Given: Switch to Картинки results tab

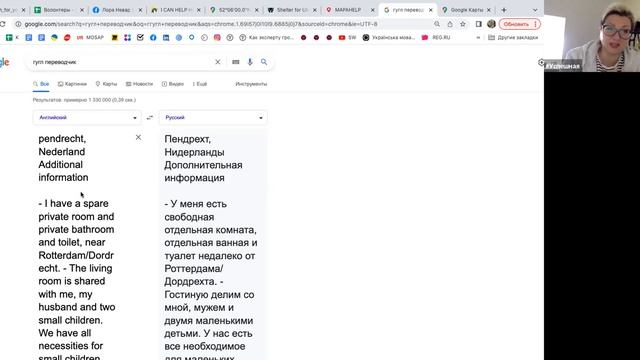Looking at the screenshot, I should pos(72,84).
